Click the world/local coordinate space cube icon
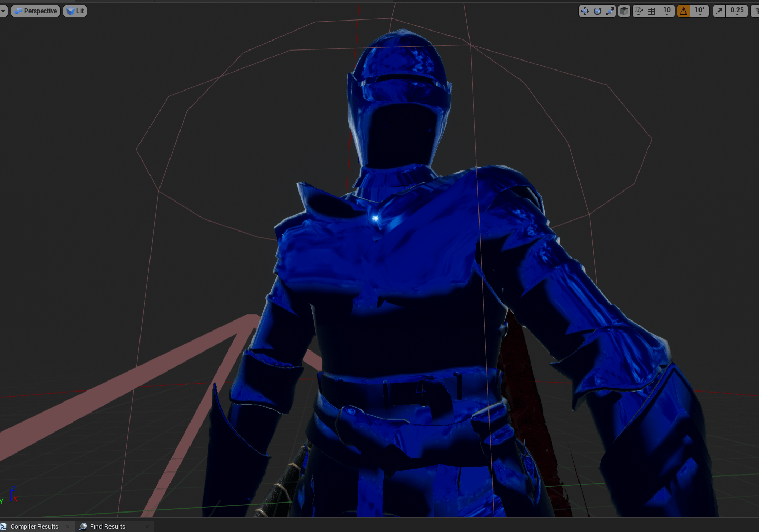The image size is (759, 532). [624, 11]
